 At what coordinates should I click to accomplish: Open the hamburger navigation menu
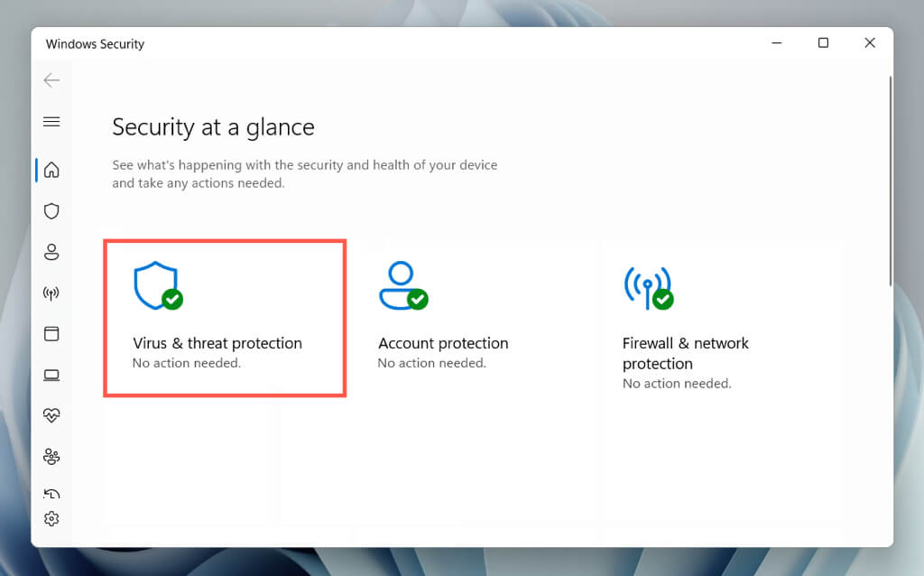click(x=51, y=122)
